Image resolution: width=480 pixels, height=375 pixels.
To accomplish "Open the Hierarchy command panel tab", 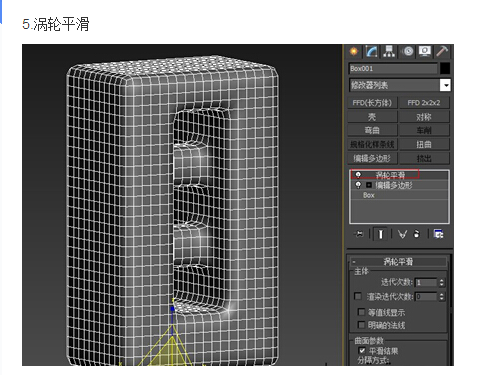I will pyautogui.click(x=389, y=51).
